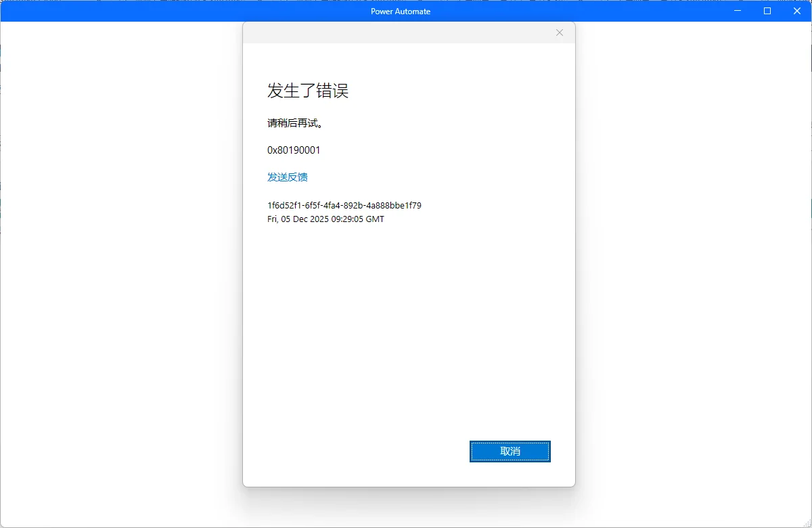Click the 发生了错误 heading
The width and height of the screenshot is (812, 528).
(308, 91)
